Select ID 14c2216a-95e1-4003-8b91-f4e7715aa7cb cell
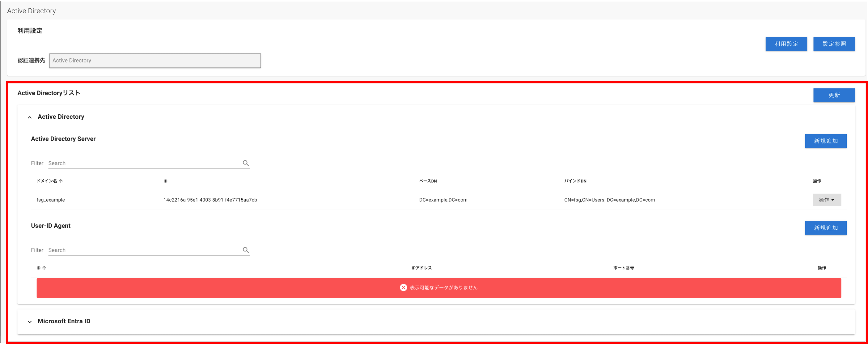 pos(210,200)
